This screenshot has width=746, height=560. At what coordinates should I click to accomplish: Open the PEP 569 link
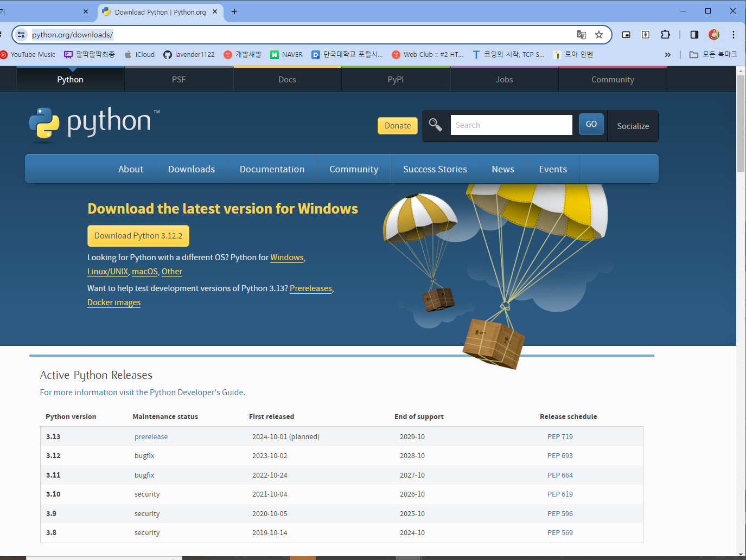(560, 533)
